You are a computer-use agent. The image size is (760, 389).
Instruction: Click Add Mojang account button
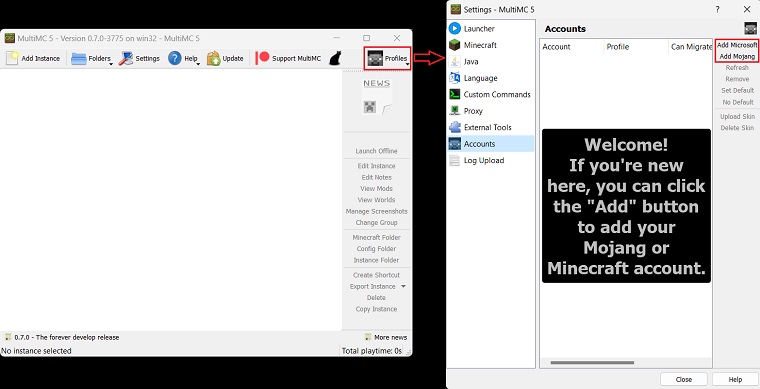(737, 57)
